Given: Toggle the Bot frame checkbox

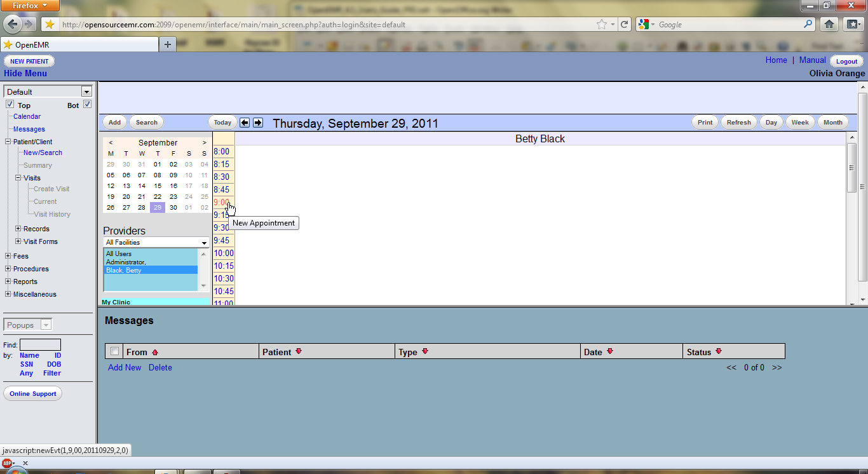Looking at the screenshot, I should 88,104.
